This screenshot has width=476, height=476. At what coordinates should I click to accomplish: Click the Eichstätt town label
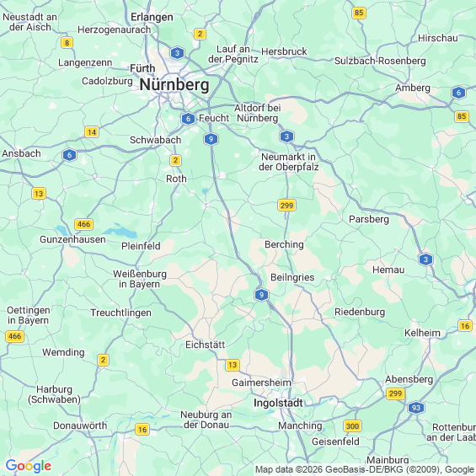click(x=206, y=345)
